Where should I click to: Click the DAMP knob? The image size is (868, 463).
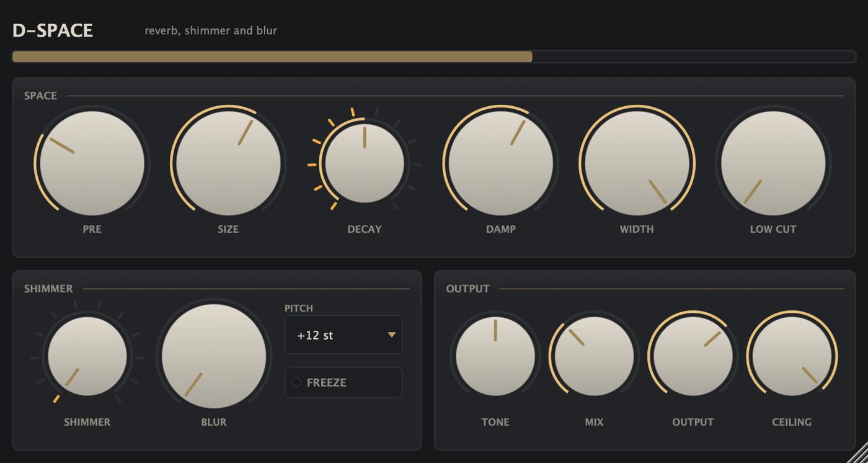501,163
